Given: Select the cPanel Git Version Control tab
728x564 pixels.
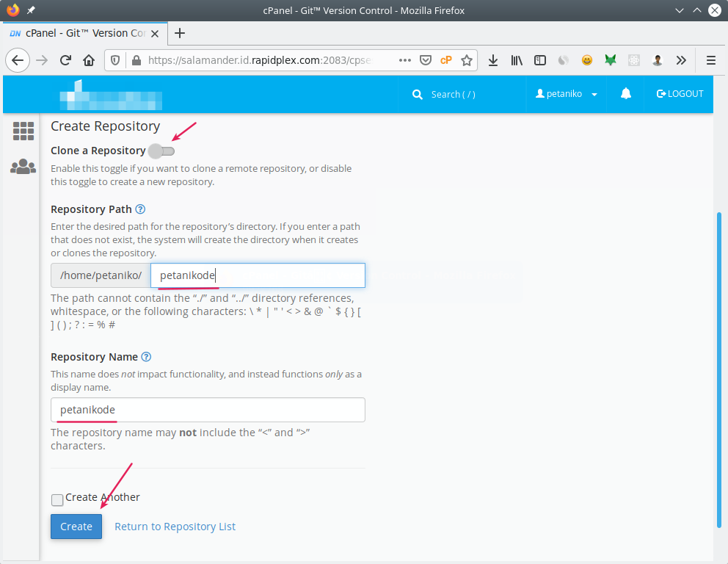Looking at the screenshot, I should tap(81, 33).
